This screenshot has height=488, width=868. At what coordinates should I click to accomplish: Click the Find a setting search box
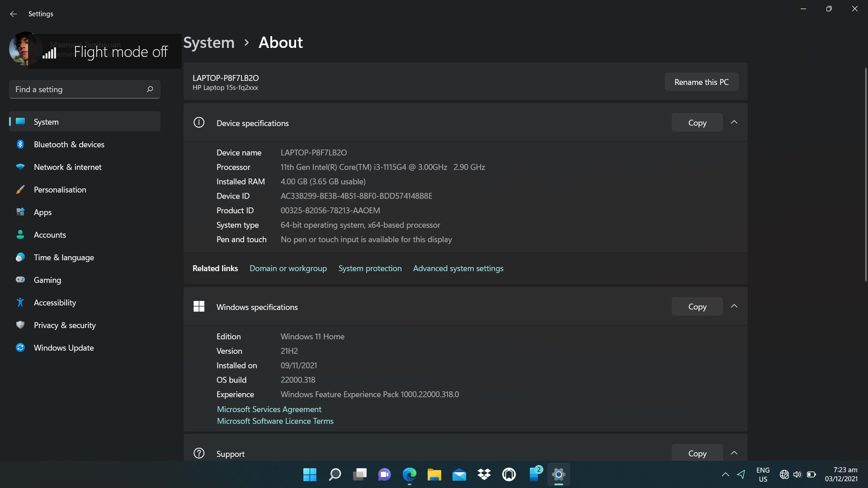[84, 89]
